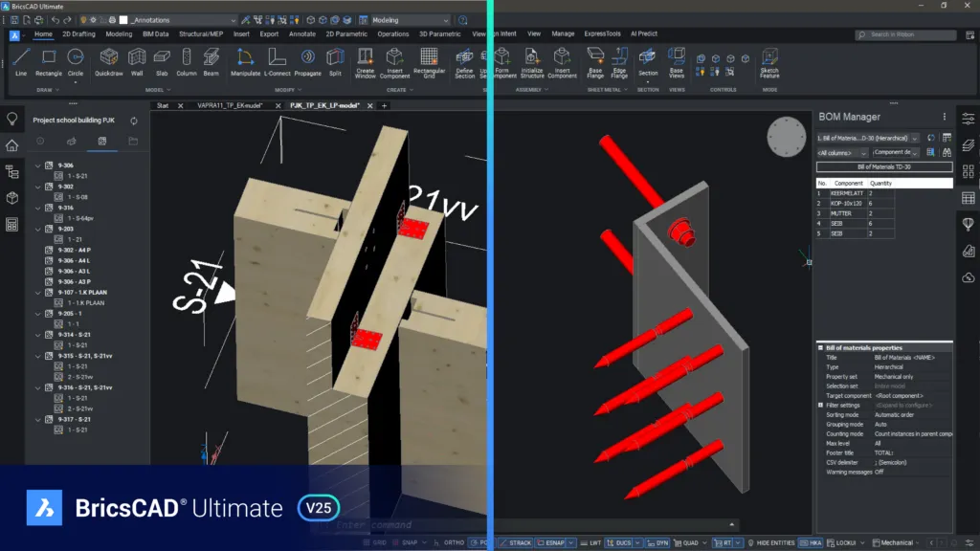The height and width of the screenshot is (551, 980).
Task: Click the Bill of Materials TD-30 title bar
Action: tap(884, 166)
